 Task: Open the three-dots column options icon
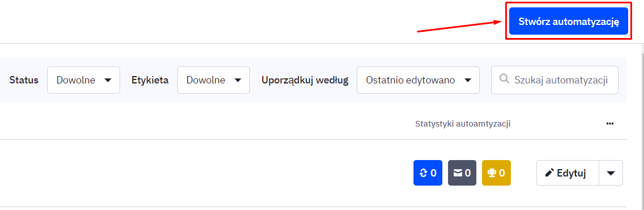pos(610,124)
